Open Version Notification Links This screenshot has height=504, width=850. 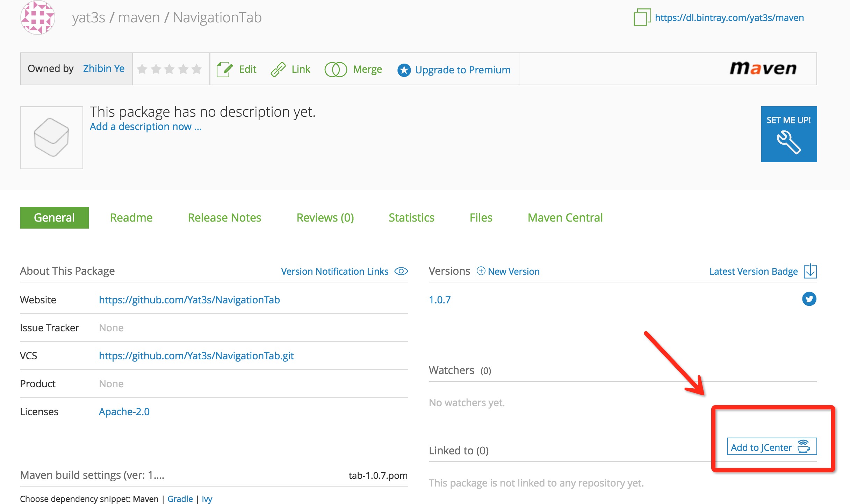tap(334, 271)
